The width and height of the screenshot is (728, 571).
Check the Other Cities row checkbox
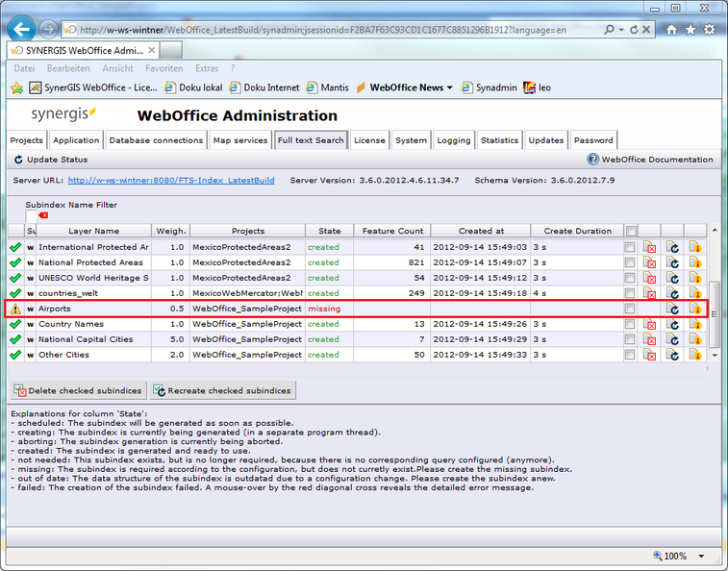click(x=630, y=355)
